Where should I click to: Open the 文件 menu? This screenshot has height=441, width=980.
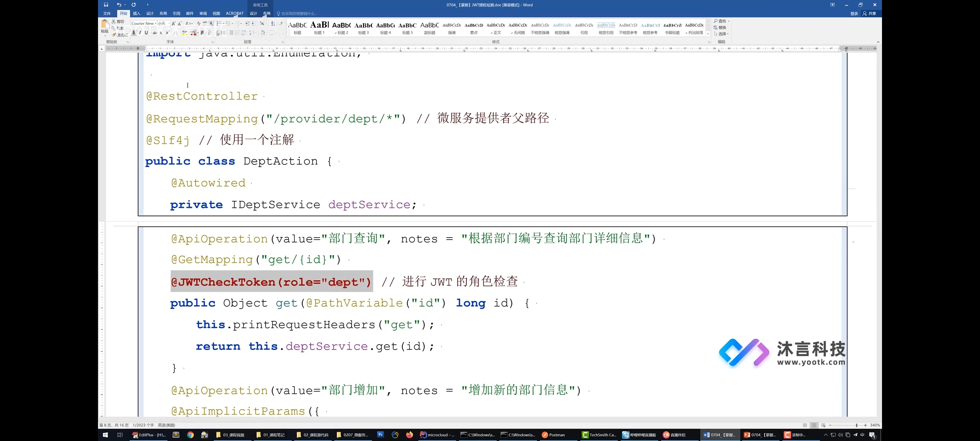[107, 13]
